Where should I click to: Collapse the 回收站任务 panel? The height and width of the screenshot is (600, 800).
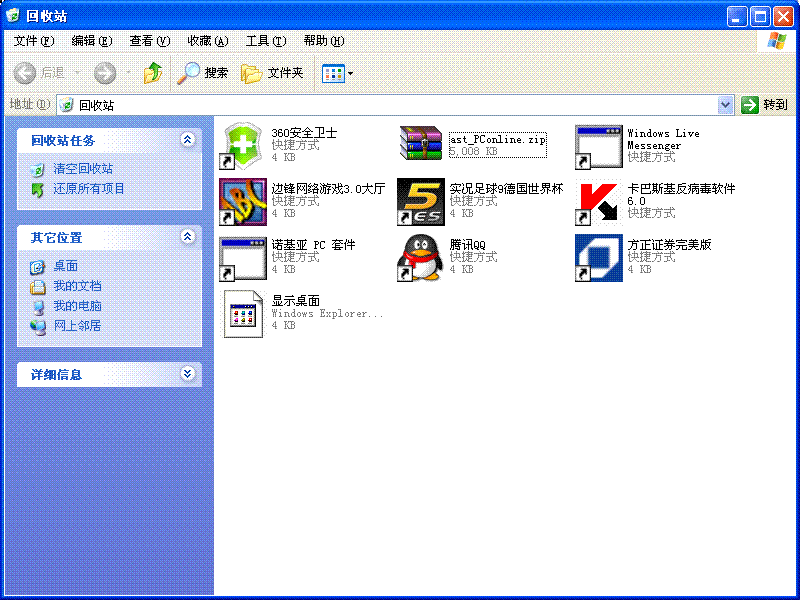point(187,139)
